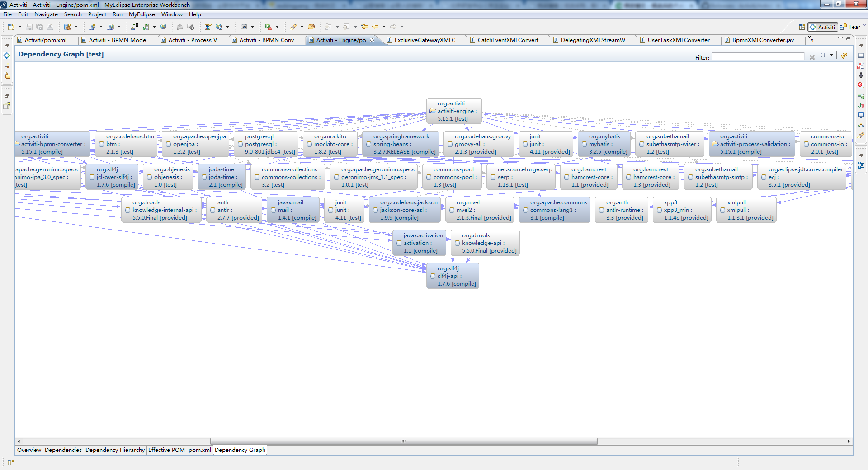
Task: Expand the web browser dropdown arrow
Action: coord(227,27)
